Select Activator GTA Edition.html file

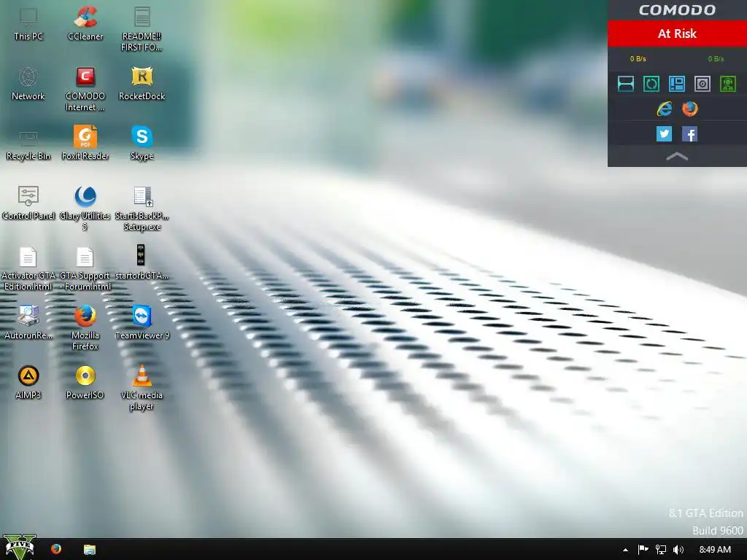point(28,268)
